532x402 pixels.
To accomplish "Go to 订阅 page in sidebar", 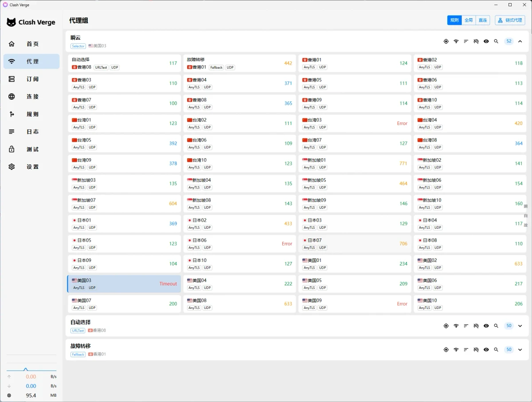I will click(31, 79).
